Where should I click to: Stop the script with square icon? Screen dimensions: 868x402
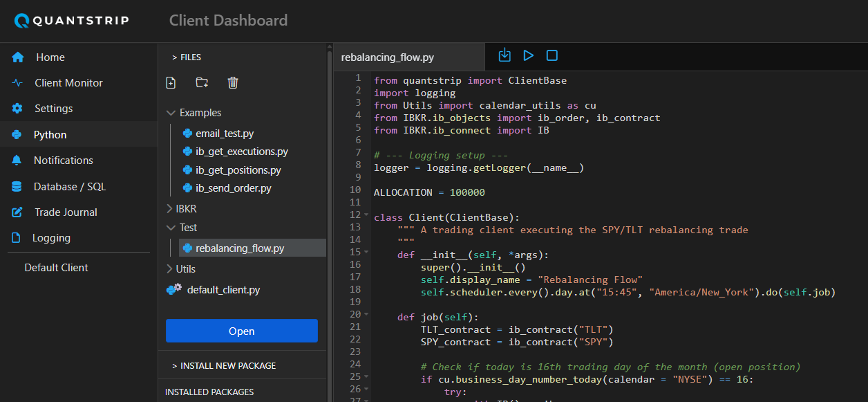pyautogui.click(x=552, y=55)
